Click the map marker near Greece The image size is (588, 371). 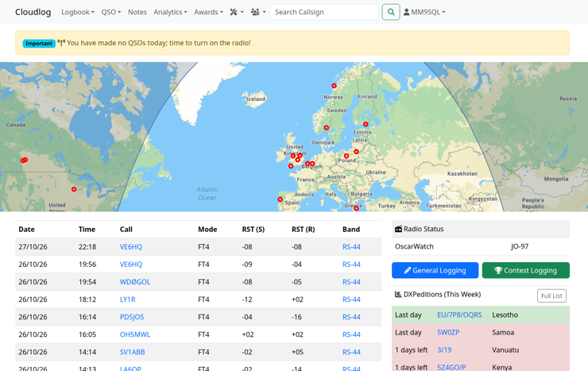click(x=356, y=208)
